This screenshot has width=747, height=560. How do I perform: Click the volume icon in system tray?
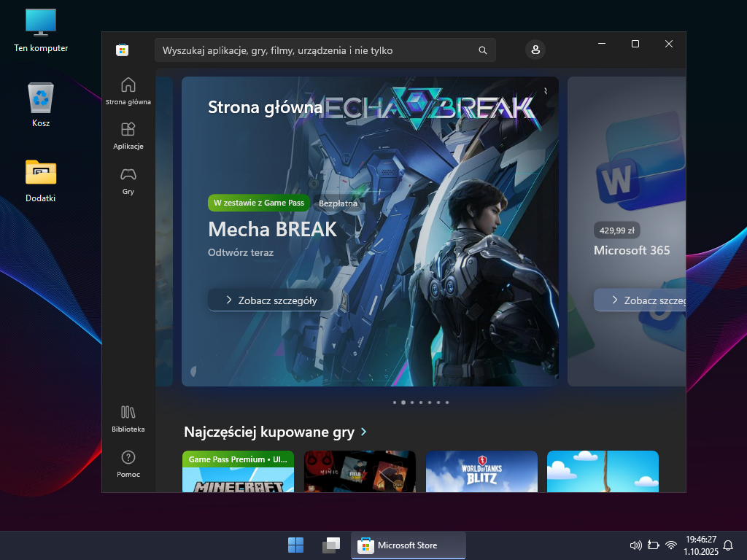[635, 545]
